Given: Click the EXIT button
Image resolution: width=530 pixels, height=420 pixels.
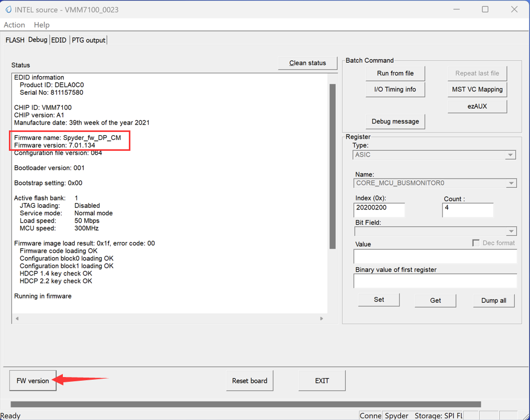Looking at the screenshot, I should 322,381.
